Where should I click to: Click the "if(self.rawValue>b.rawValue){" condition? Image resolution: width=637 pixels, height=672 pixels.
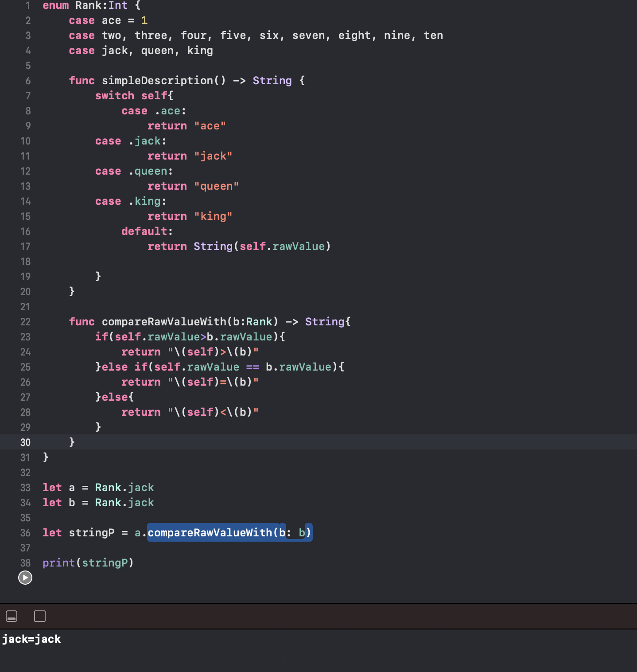190,337
